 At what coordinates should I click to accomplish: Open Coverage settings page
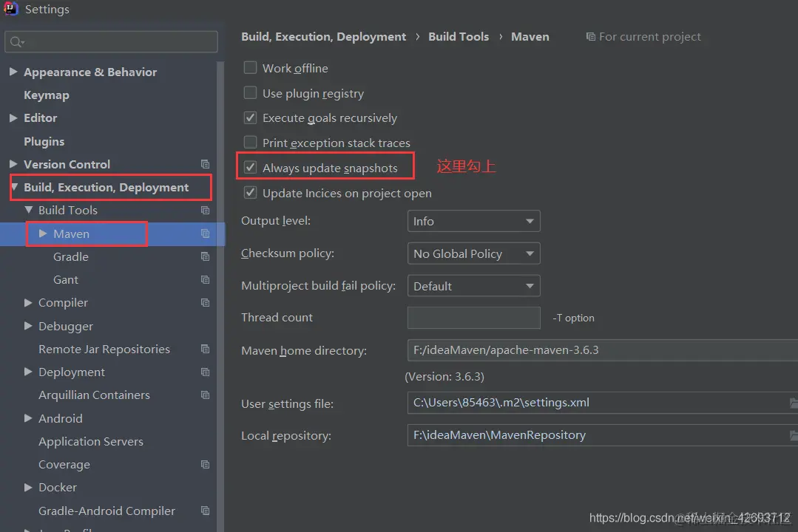(x=64, y=464)
